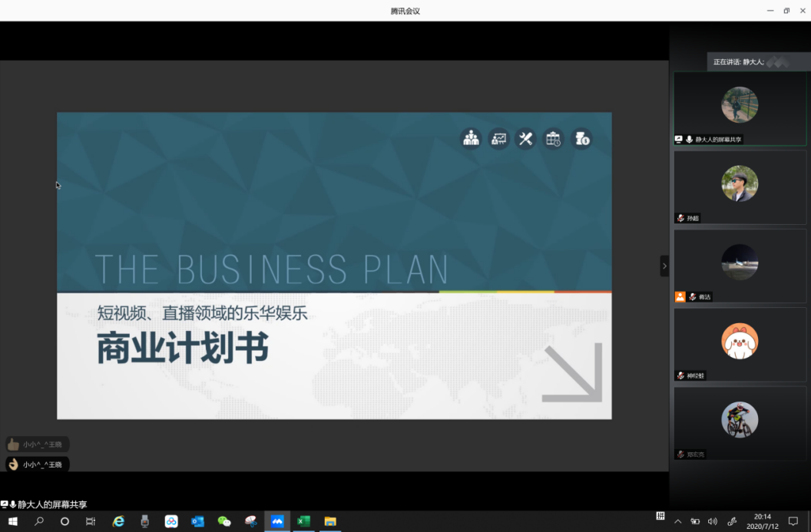Click the large 静大人的屏幕共享 caption below the shared screen

click(x=52, y=504)
